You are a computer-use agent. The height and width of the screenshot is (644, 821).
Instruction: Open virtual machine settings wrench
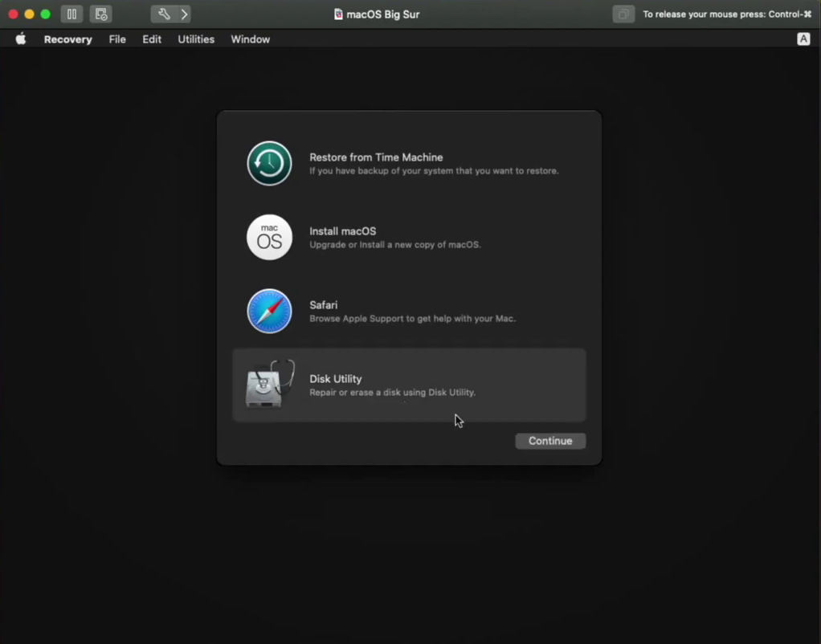pyautogui.click(x=164, y=14)
